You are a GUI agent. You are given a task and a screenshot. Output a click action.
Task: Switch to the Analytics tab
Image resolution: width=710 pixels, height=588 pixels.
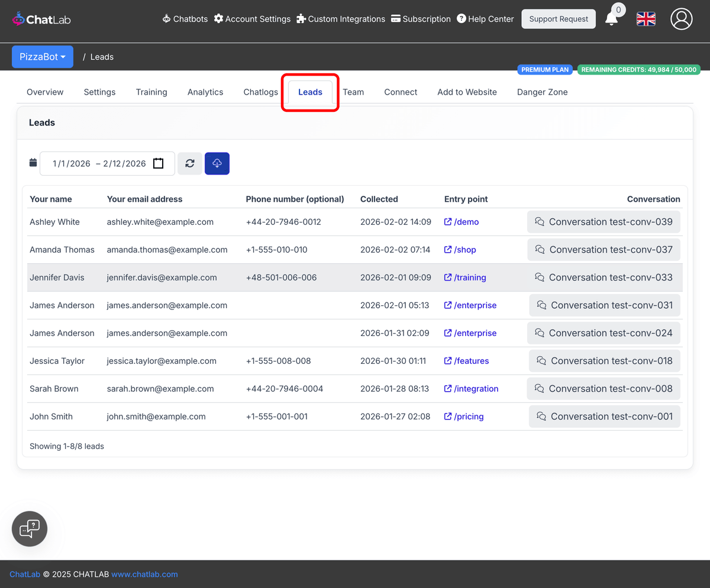[x=205, y=92]
